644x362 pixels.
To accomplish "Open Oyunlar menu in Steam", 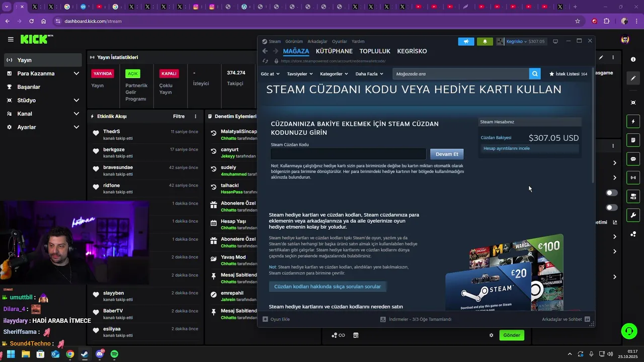I will click(340, 41).
